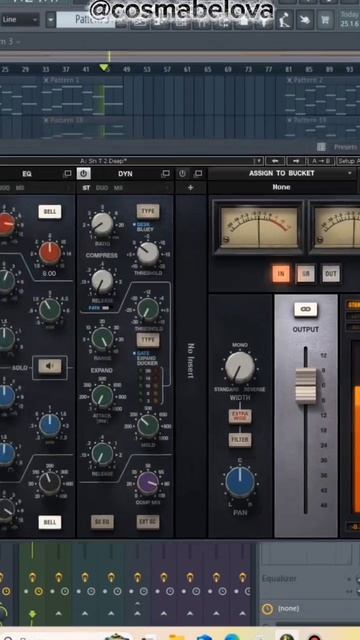Select DUO mode in the DYN section
This screenshot has height=640, width=360.
tap(102, 188)
